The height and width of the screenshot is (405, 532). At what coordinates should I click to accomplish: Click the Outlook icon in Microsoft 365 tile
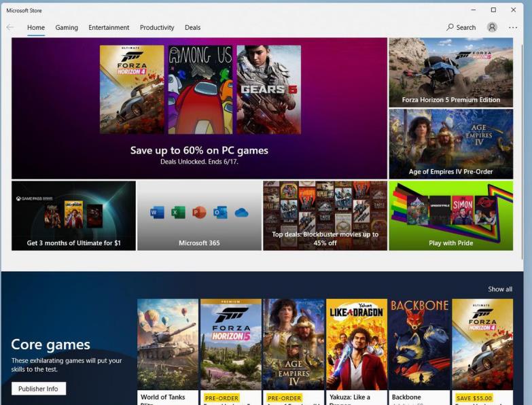pyautogui.click(x=220, y=213)
